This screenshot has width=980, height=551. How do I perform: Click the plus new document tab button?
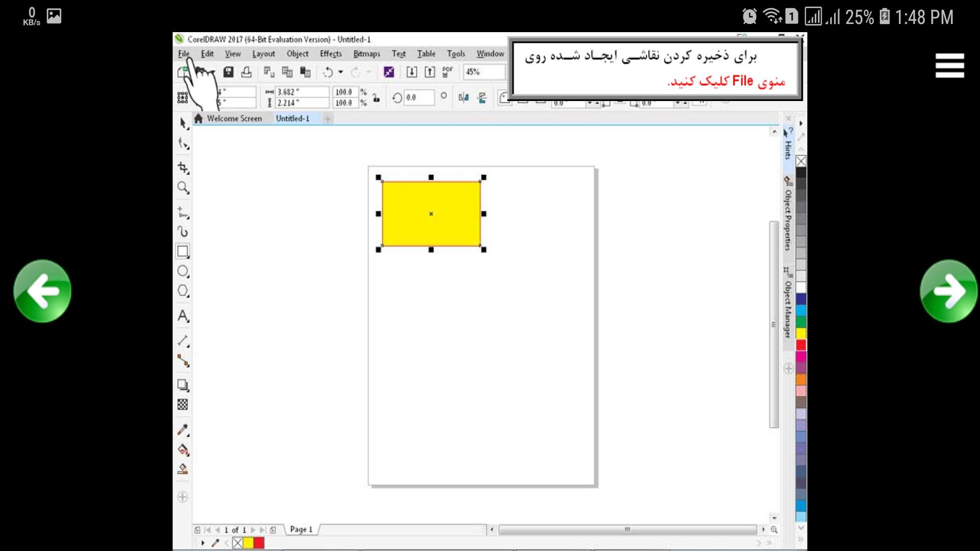point(328,119)
